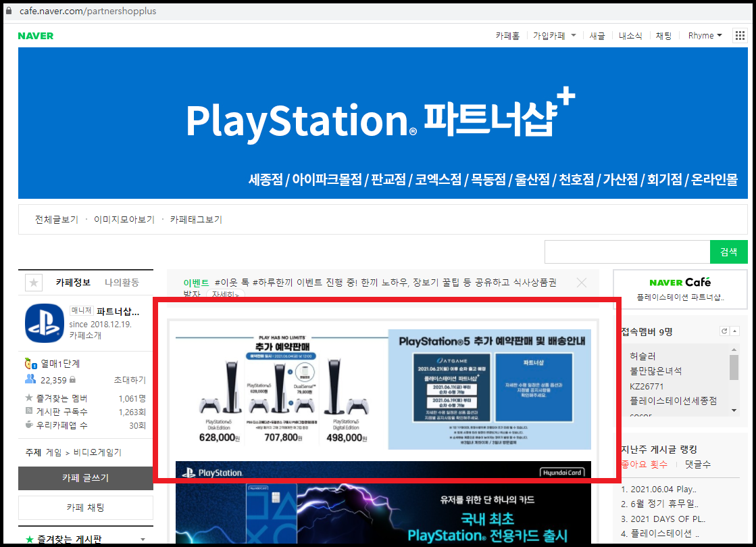Close the event notice banner
Image resolution: width=756 pixels, height=547 pixels.
582,283
